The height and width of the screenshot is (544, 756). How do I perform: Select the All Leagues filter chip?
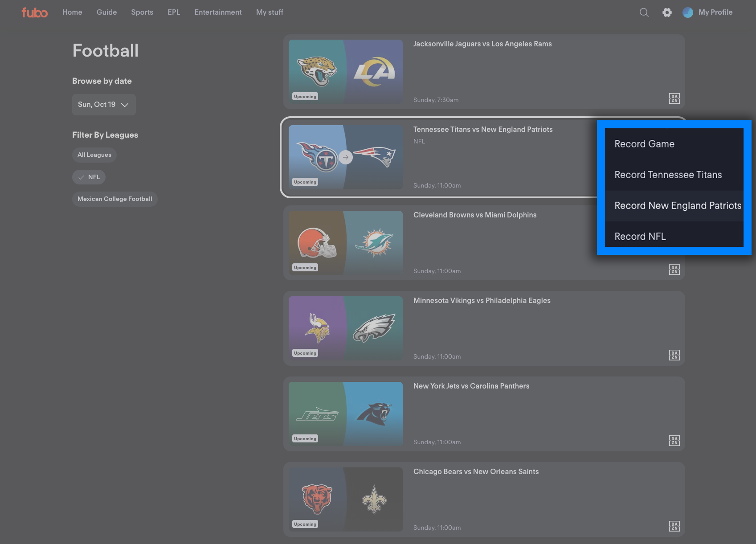point(94,155)
